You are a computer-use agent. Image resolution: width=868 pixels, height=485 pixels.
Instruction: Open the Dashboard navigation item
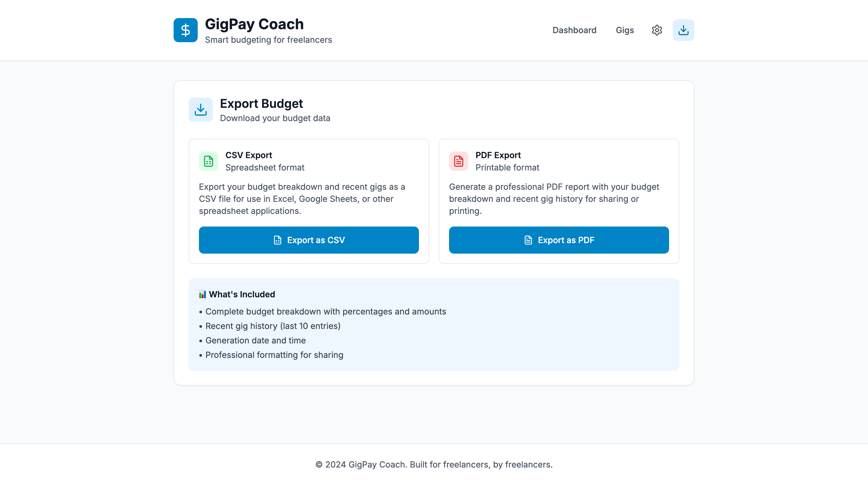[x=574, y=30]
